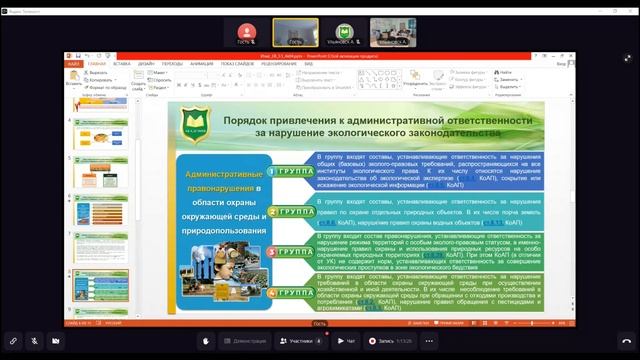Copy the meeting invitation link icon
640x360 pixels.
pyautogui.click(x=13, y=341)
